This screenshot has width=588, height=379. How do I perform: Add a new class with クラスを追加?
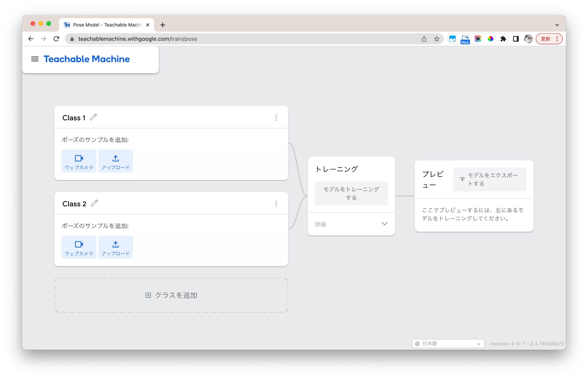point(171,295)
